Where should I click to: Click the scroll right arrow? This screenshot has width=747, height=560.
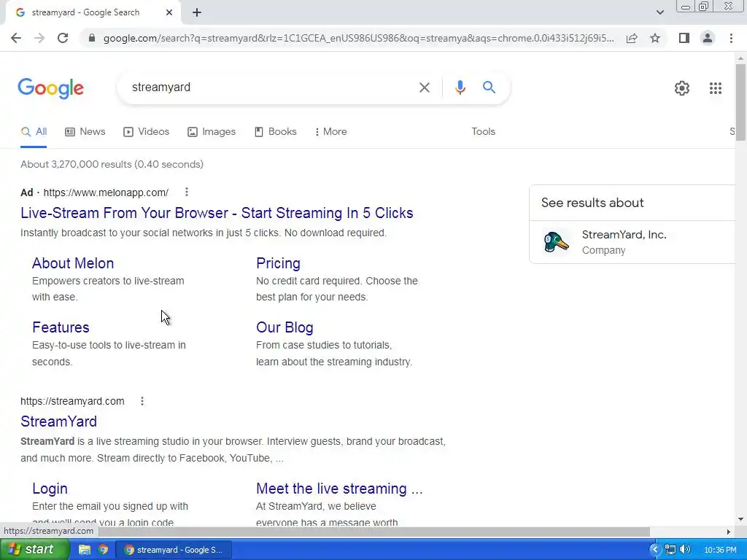(729, 532)
